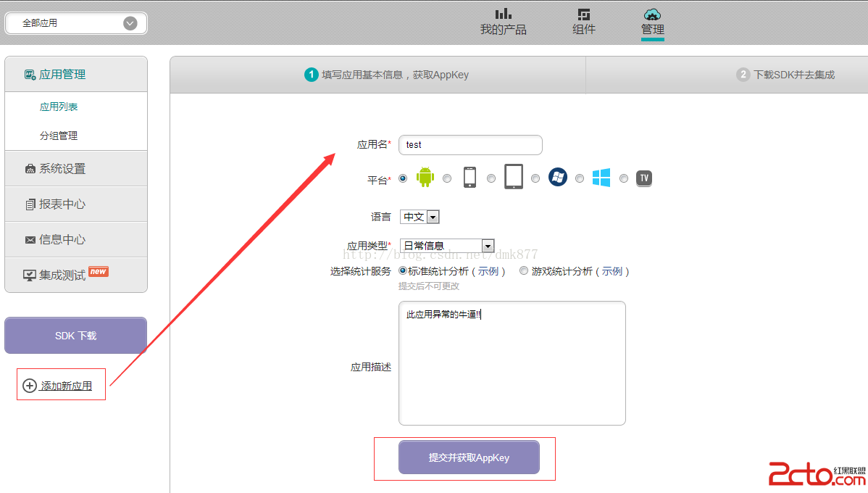Click the tablet platform icon
The width and height of the screenshot is (868, 493).
513,177
